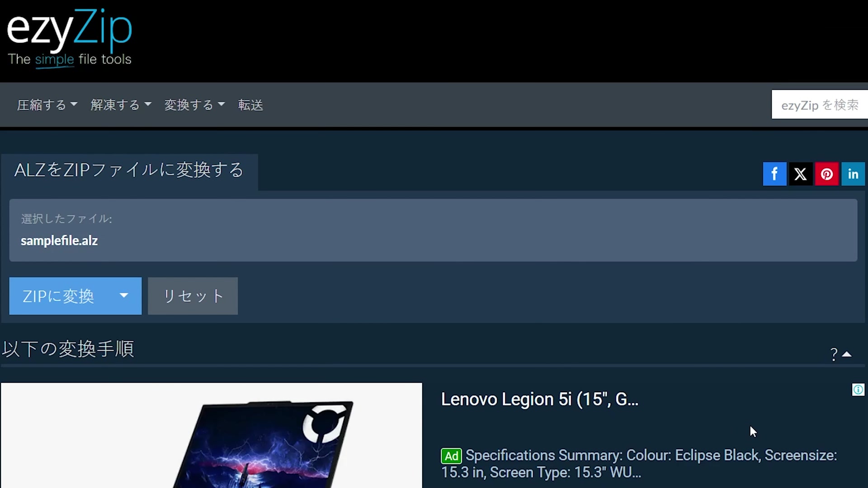The width and height of the screenshot is (868, 488).
Task: Expand the 解凍する menu
Action: click(x=121, y=105)
